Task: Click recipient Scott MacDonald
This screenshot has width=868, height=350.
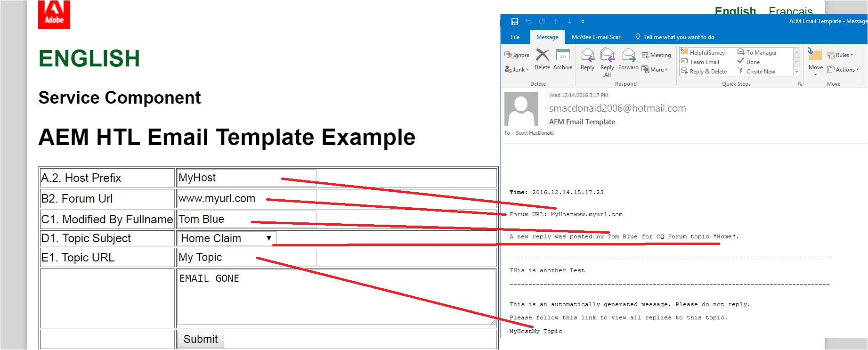Action: point(535,133)
